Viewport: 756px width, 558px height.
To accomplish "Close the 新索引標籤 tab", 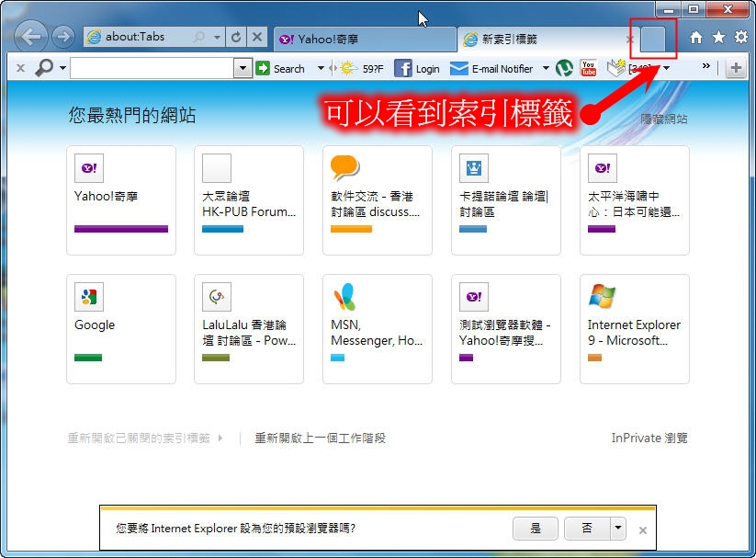I will tap(629, 40).
